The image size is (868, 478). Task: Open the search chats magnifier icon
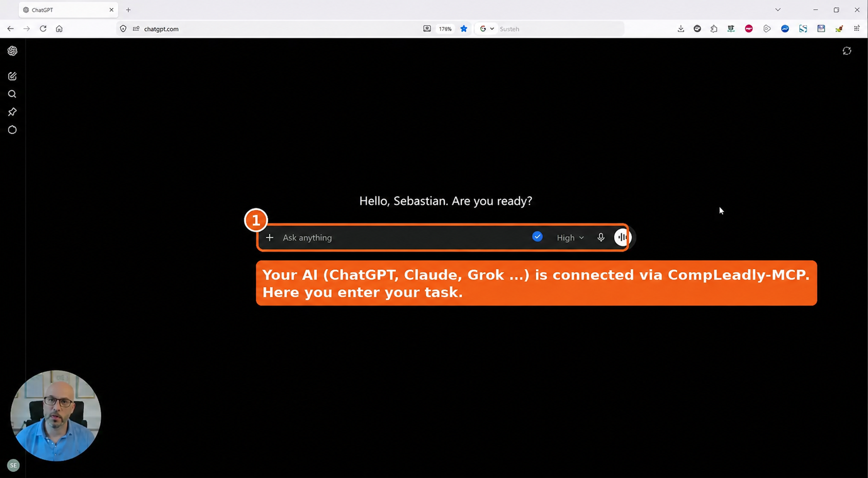tap(12, 94)
